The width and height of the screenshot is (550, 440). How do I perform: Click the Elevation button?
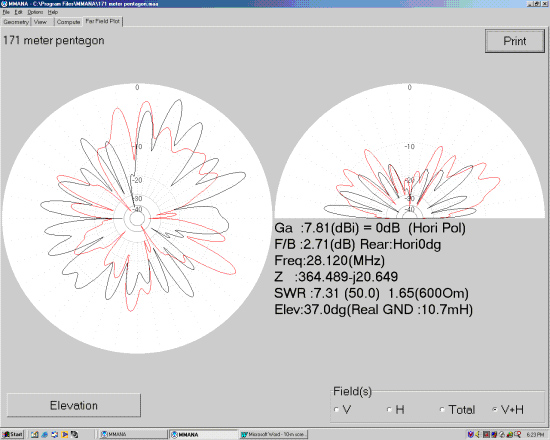tap(74, 405)
